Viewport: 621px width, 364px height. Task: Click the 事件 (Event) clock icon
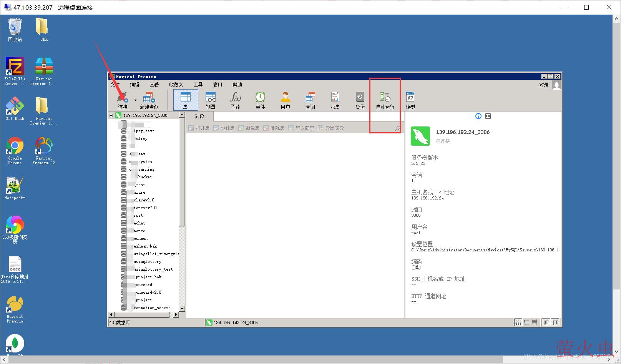(260, 100)
